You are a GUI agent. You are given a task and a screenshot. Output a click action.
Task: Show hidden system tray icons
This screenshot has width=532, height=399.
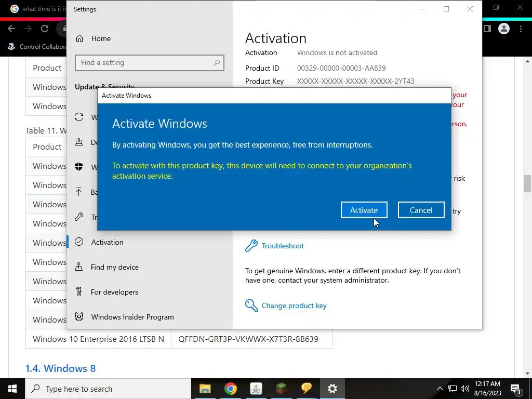(440, 389)
